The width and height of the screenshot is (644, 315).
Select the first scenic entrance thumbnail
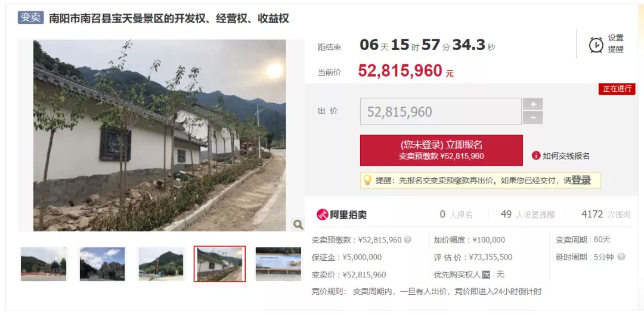tap(43, 264)
